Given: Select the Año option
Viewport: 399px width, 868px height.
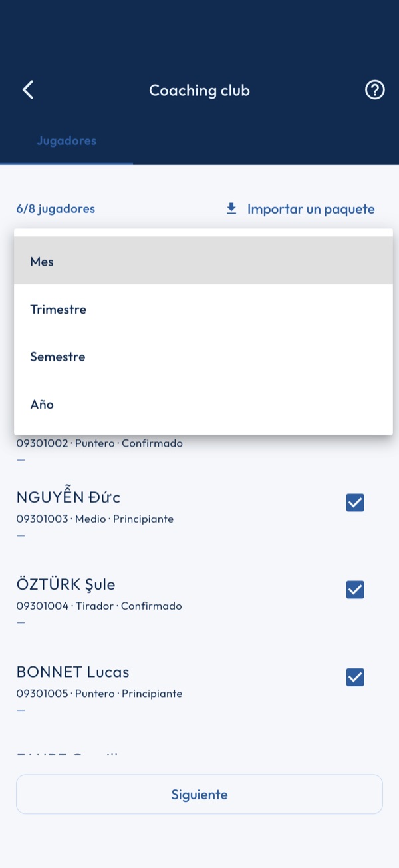Looking at the screenshot, I should point(203,404).
